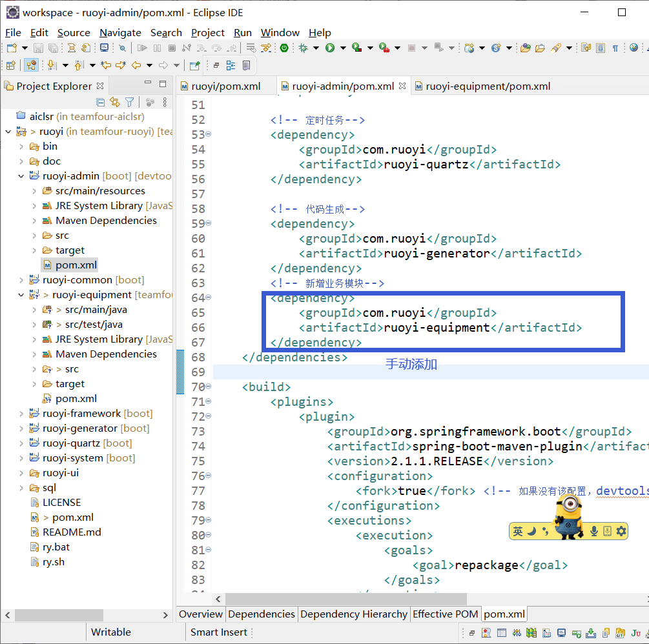Screen dimensions: 649x644
Task: Click the Pin Editor icon
Action: pyautogui.click(x=194, y=65)
